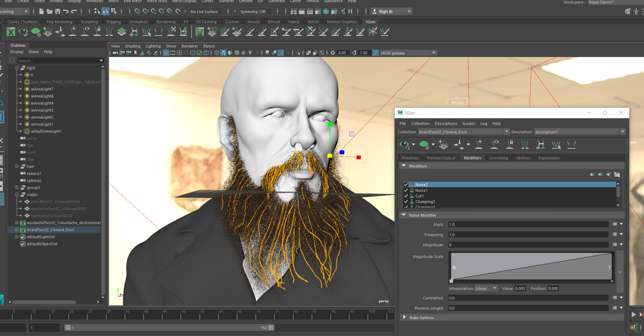Open the Rigging shelf tab
This screenshot has width=644, height=336.
click(x=114, y=22)
